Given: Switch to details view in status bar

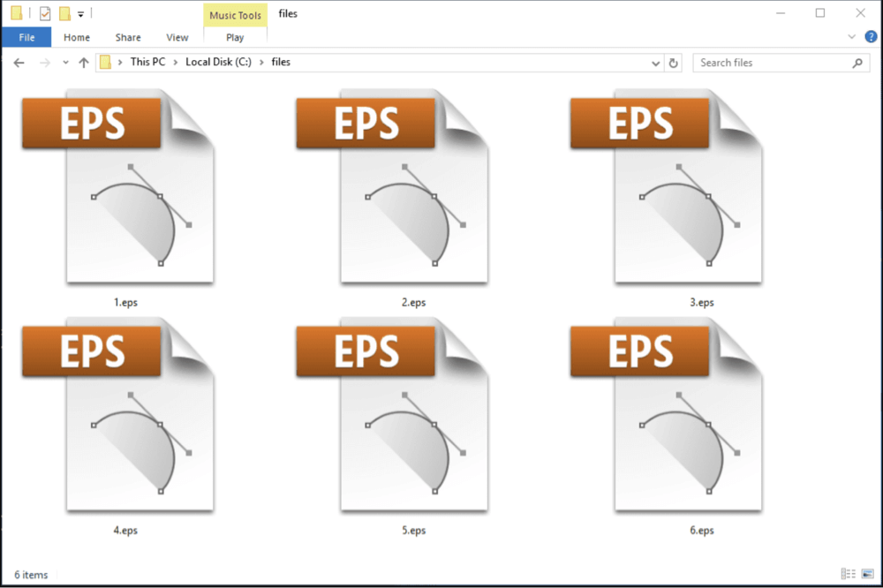Looking at the screenshot, I should tap(848, 574).
